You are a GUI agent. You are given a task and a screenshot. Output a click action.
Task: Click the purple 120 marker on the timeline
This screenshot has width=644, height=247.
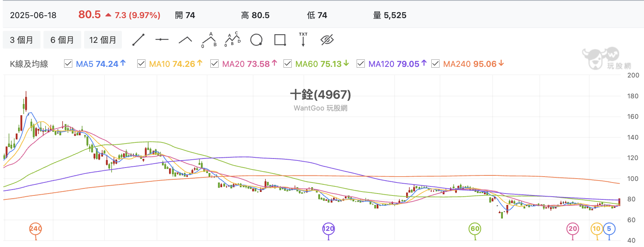coord(328,229)
